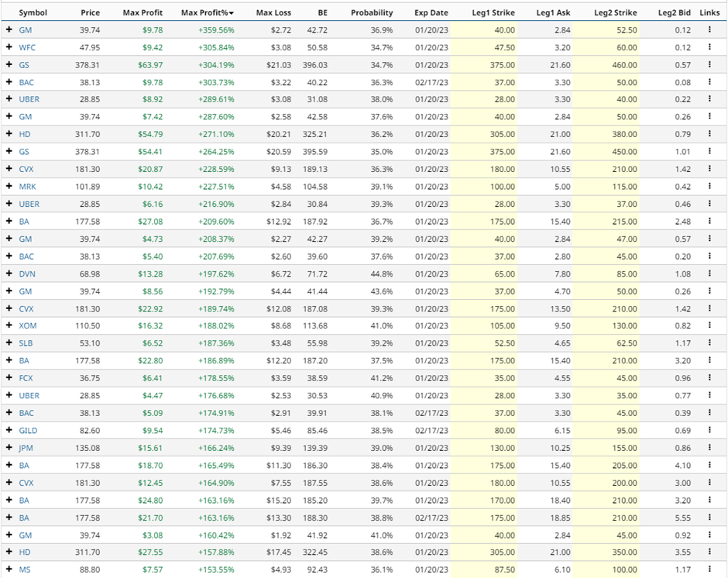The image size is (728, 578).
Task: Expand the DVN row details
Action: tap(9, 274)
